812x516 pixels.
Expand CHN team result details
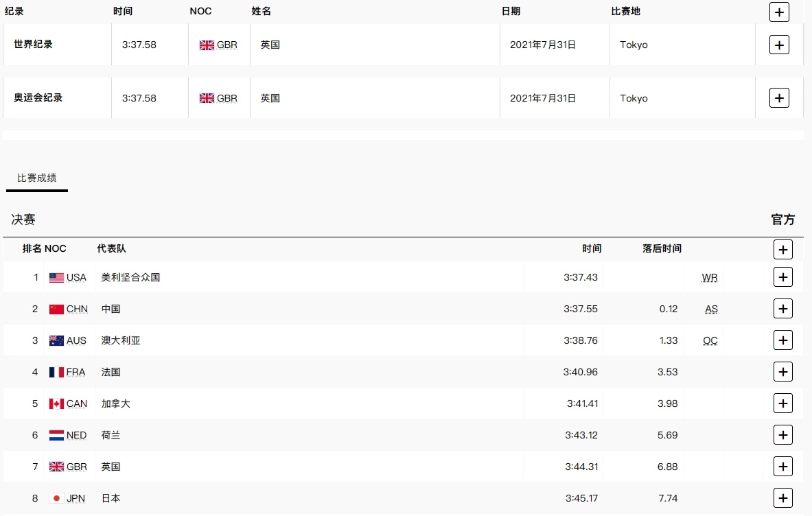(x=783, y=309)
